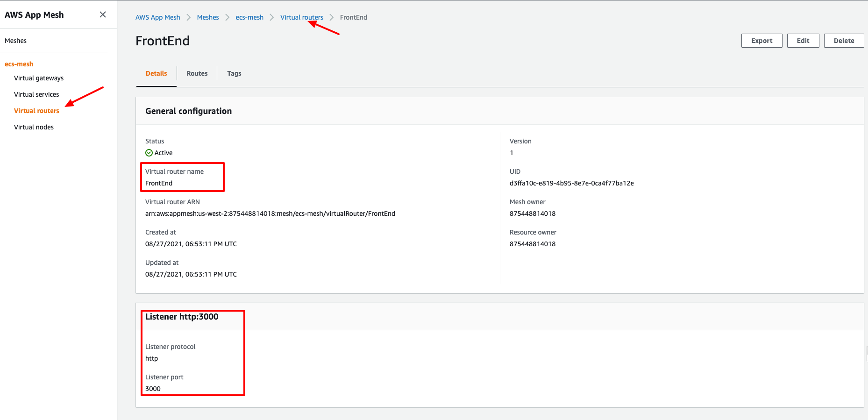Delete the FrontEnd virtual router
The image size is (868, 420).
pos(844,41)
